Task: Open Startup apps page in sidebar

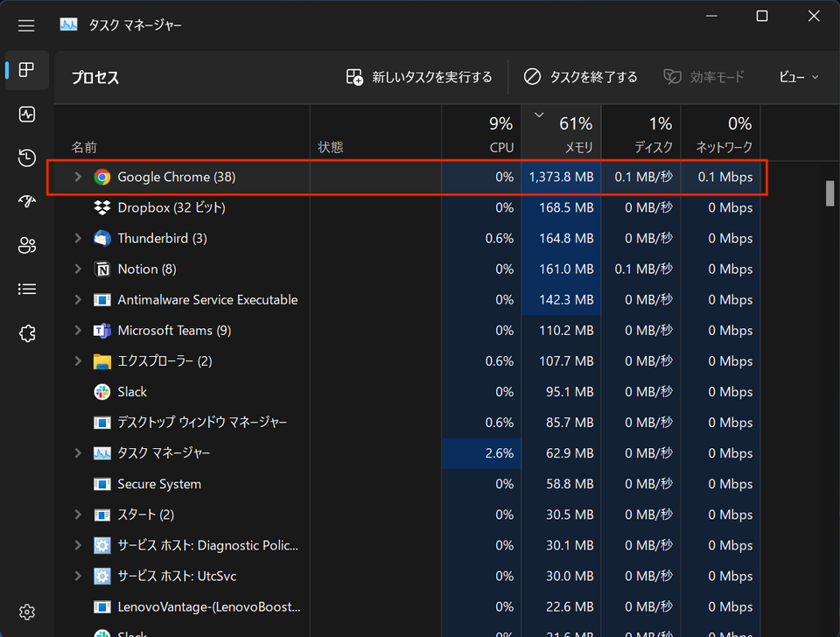Action: click(x=27, y=201)
